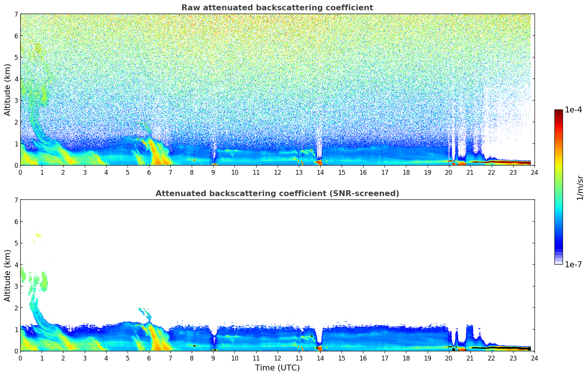Click the colorbar "1e-7" label
Screen dimensions: 588x376
(x=573, y=265)
